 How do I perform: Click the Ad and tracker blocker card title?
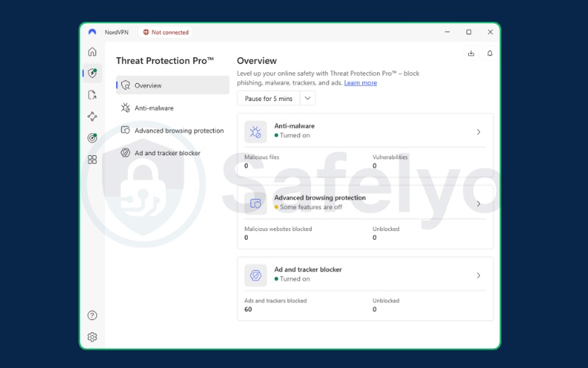coord(308,269)
